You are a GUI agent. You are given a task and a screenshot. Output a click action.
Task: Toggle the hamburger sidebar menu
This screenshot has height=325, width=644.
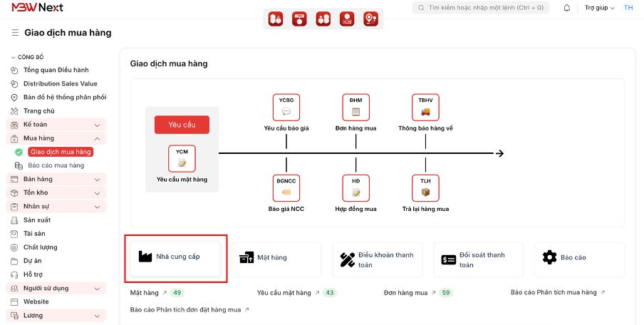pos(14,33)
